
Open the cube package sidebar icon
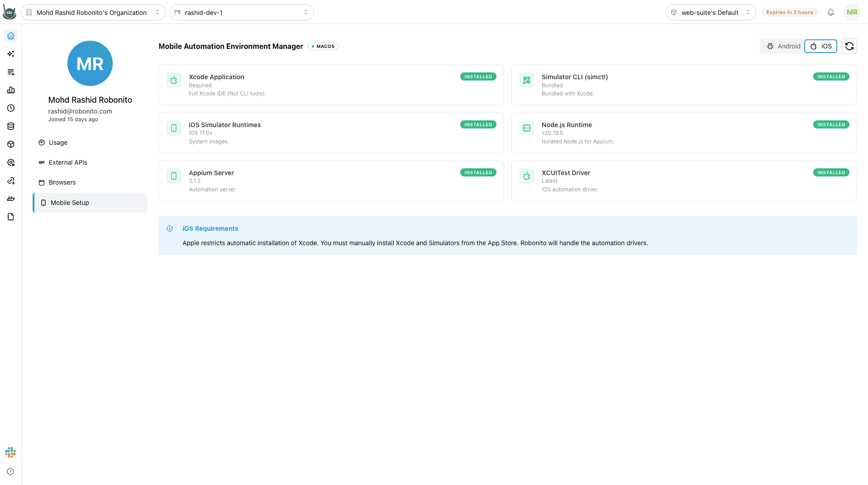pyautogui.click(x=11, y=144)
